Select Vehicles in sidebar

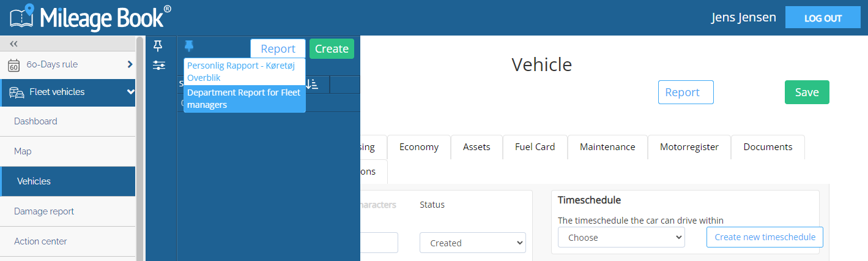tap(67, 181)
